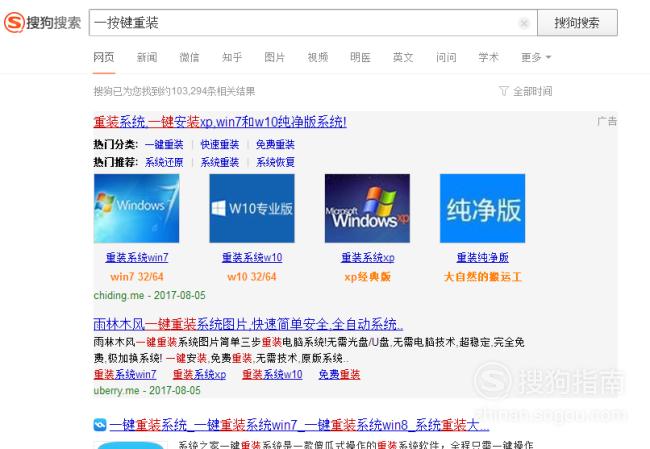
Task: Click the 系统重装 recommendation link
Action: [x=220, y=162]
